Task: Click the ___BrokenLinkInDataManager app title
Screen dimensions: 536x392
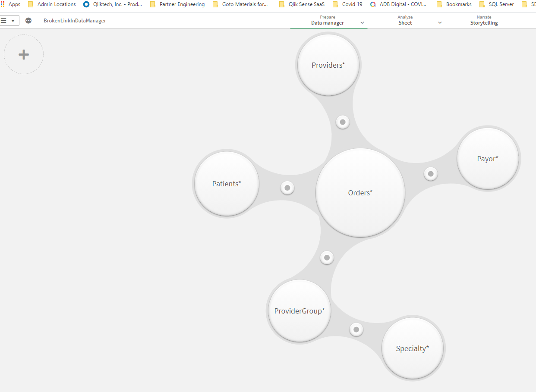Action: [x=71, y=21]
